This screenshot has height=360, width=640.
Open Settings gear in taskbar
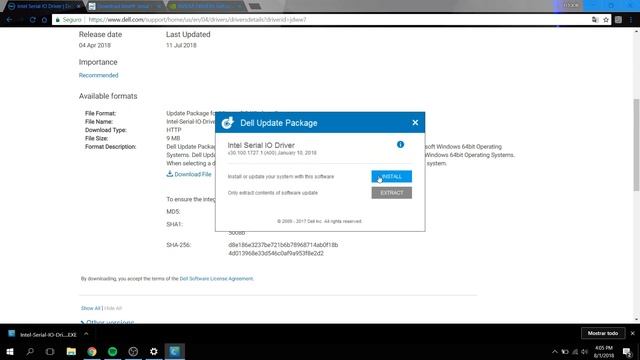[153, 351]
